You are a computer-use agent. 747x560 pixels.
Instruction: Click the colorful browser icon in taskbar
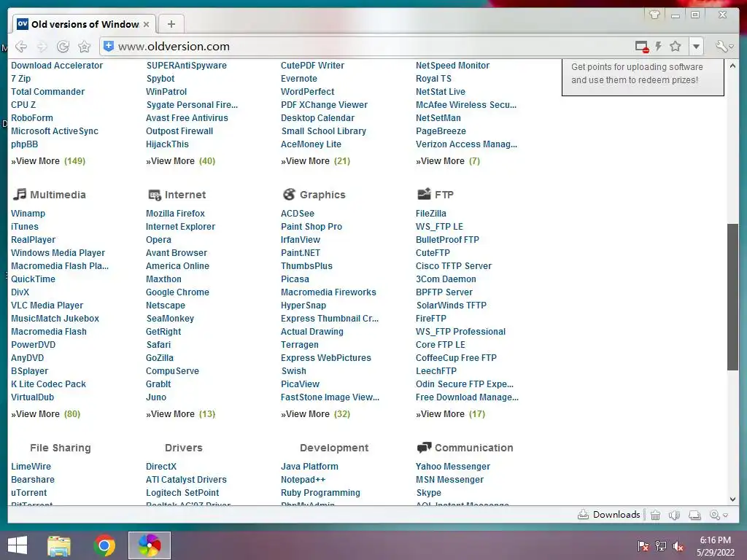click(150, 545)
